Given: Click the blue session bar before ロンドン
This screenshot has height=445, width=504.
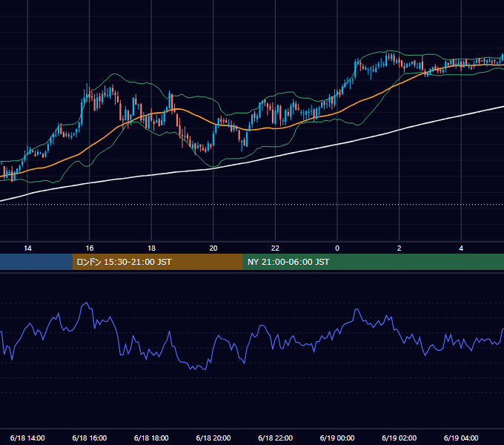Looking at the screenshot, I should point(36,262).
